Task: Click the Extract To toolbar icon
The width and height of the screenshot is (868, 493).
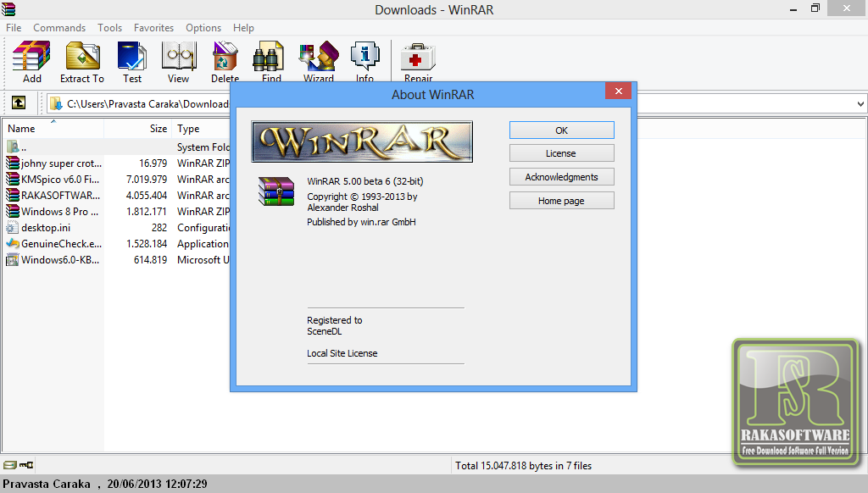Action: pos(82,56)
